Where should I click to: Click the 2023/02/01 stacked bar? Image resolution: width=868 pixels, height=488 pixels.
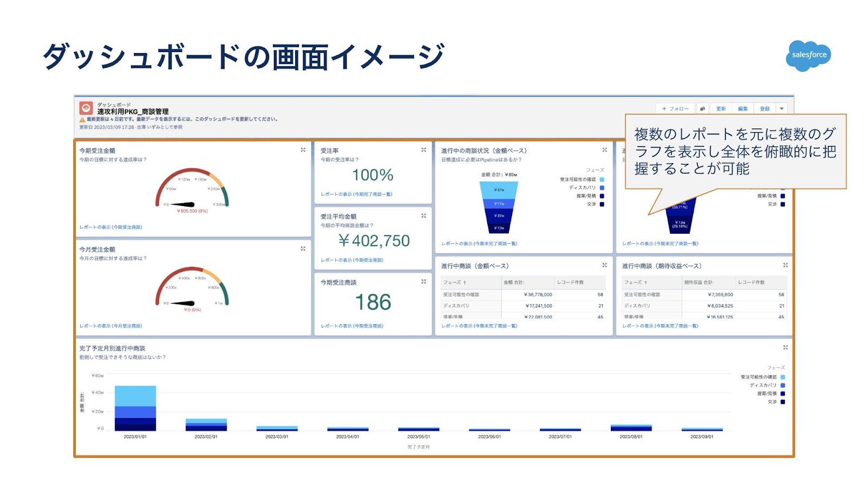pyautogui.click(x=206, y=425)
